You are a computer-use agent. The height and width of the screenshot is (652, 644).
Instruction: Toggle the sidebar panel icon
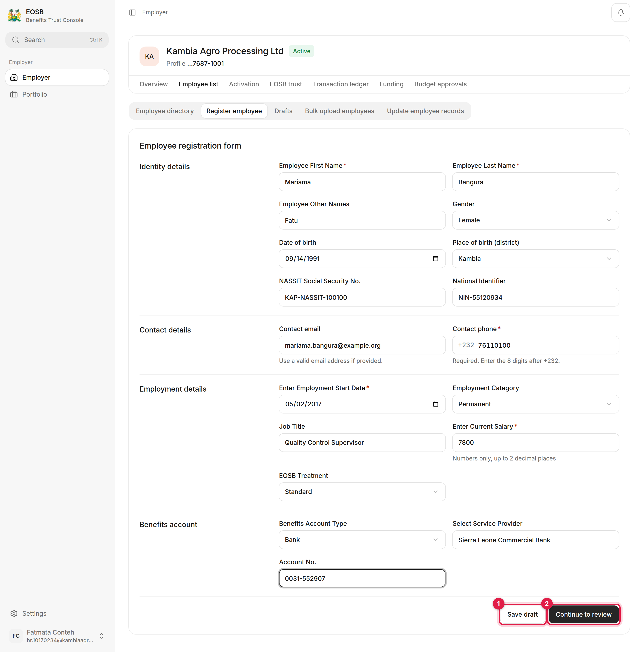pos(132,13)
